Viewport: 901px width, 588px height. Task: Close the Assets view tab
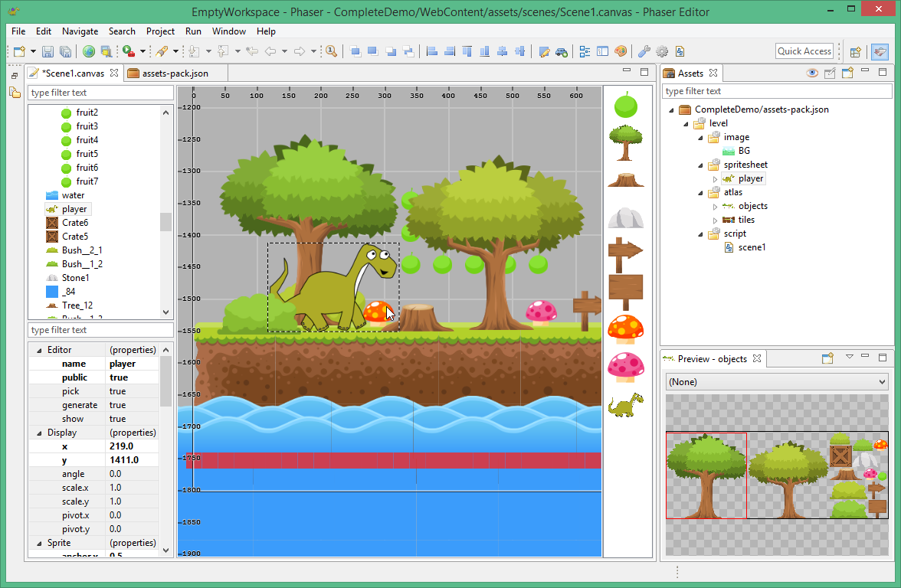tap(713, 73)
